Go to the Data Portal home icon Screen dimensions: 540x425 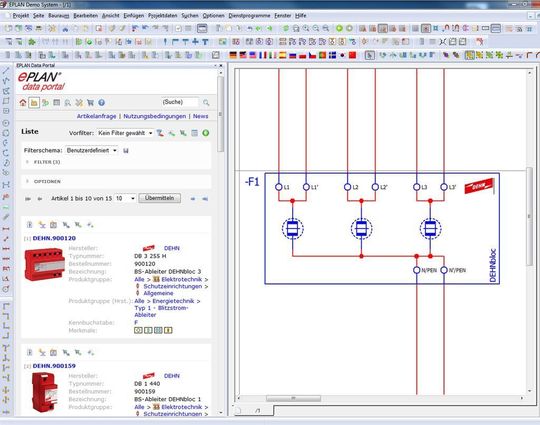pos(23,103)
